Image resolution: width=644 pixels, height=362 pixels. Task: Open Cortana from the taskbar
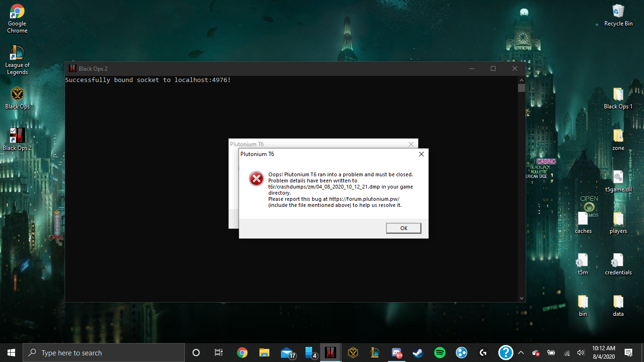click(x=196, y=353)
